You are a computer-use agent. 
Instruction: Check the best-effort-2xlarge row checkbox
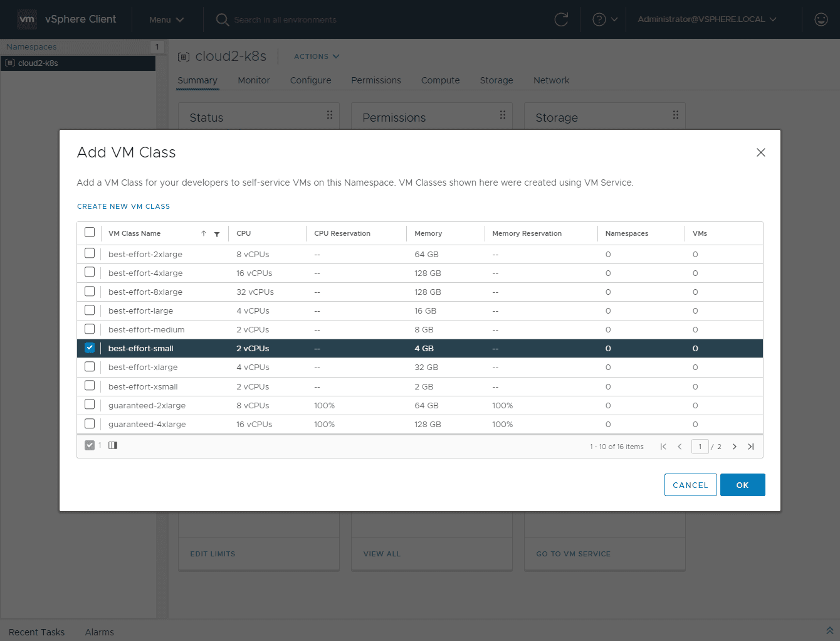click(90, 253)
